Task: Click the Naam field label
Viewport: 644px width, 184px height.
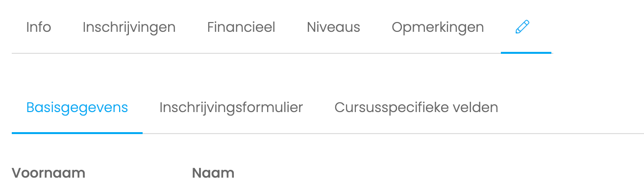Action: tap(213, 173)
